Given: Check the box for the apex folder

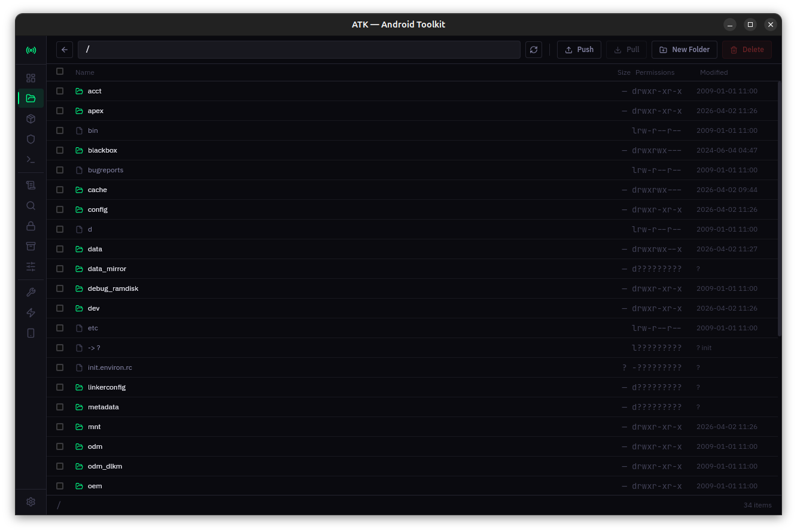Looking at the screenshot, I should click(60, 111).
